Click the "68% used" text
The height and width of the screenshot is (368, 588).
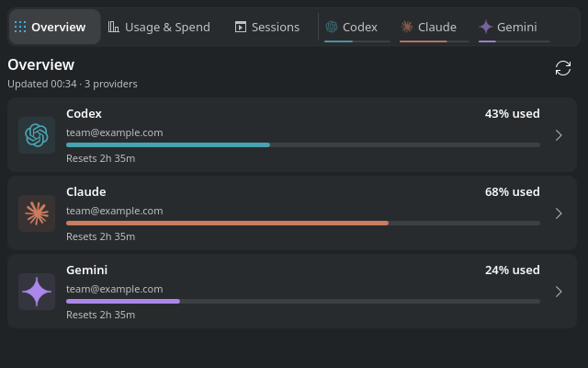[513, 192]
